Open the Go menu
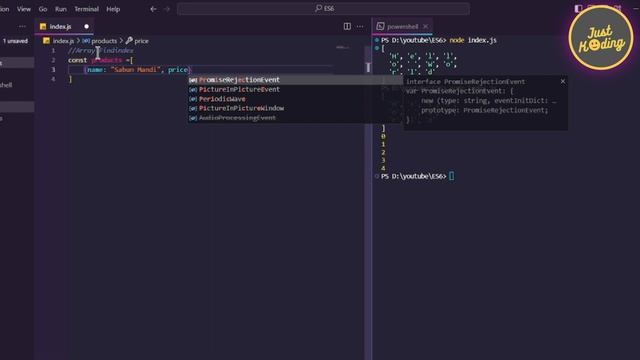This screenshot has width=640, height=360. pyautogui.click(x=43, y=9)
